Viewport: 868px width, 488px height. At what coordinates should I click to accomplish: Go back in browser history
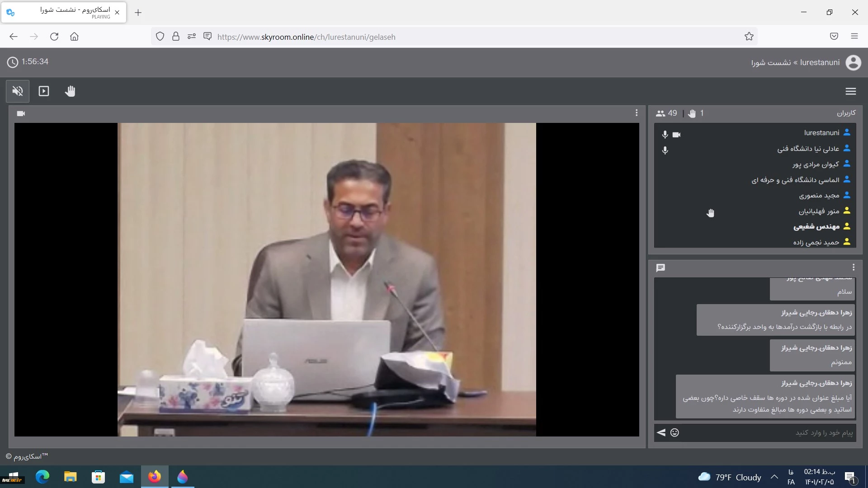coord(14,37)
